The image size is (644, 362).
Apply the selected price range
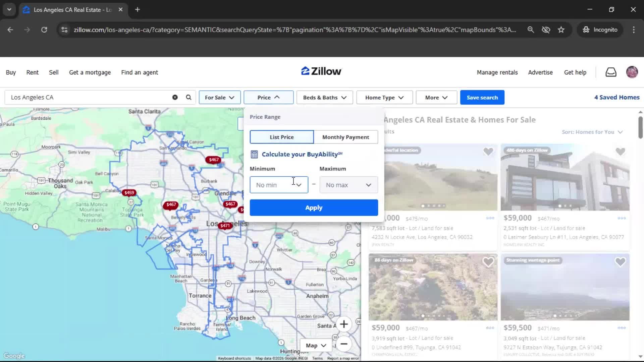point(313,207)
